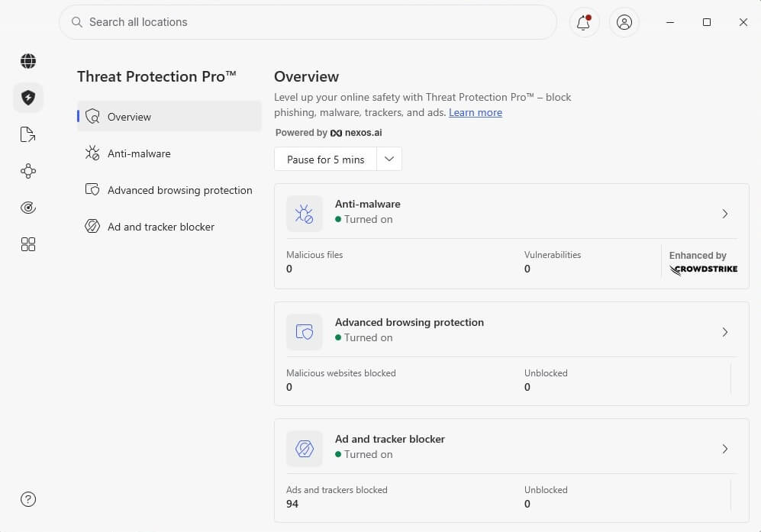Click the CrowdStrike logo
Viewport: 761px width, 532px height.
click(703, 269)
